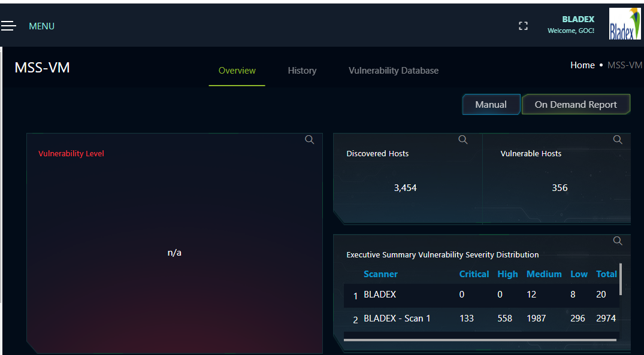
Task: Magnify the Executive Summary panel
Action: click(618, 241)
